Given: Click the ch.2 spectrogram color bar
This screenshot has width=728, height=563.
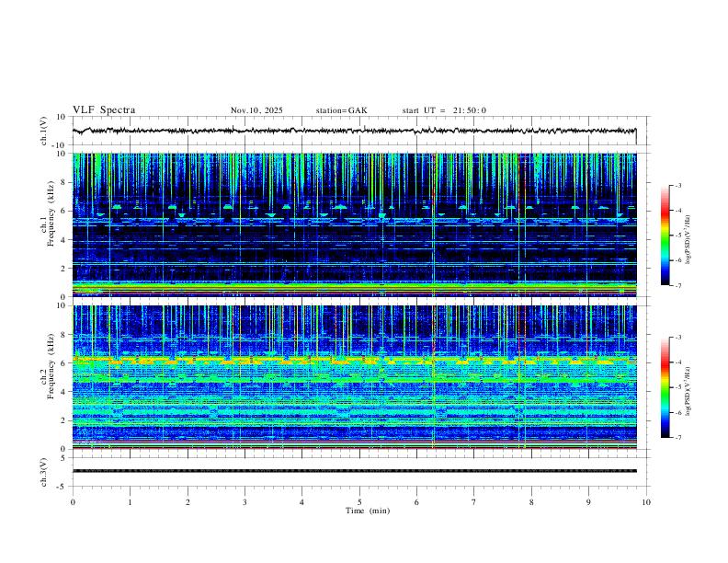Looking at the screenshot, I should click(665, 387).
